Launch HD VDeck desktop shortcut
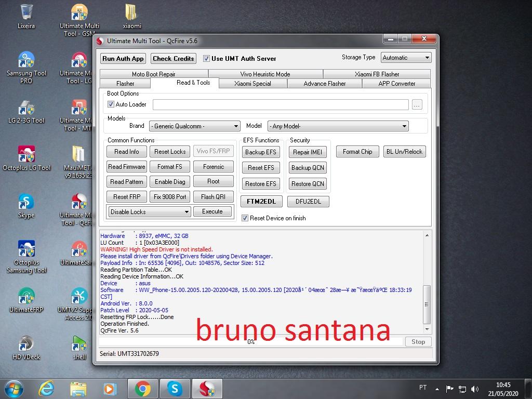This screenshot has height=399, width=532. point(26,348)
